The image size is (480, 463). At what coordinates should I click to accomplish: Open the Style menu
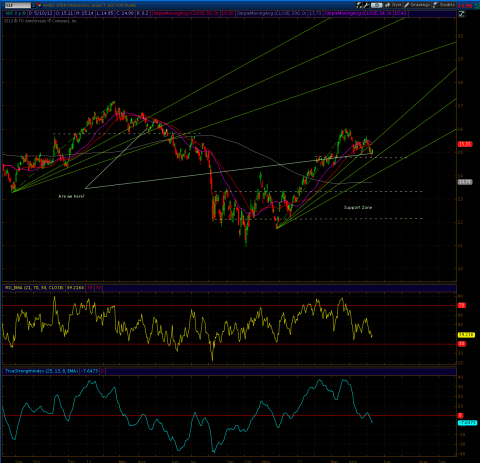[x=393, y=5]
